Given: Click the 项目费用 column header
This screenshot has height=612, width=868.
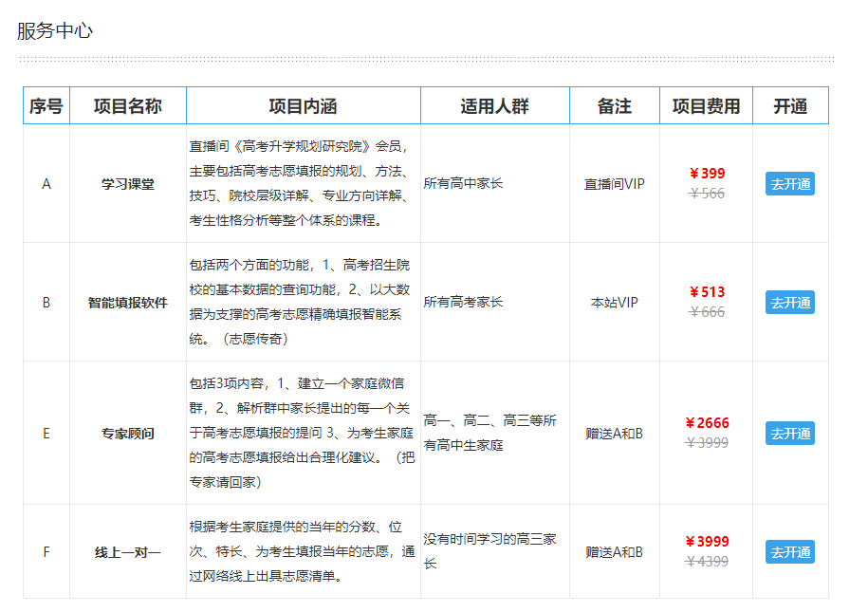Looking at the screenshot, I should pyautogui.click(x=706, y=106).
